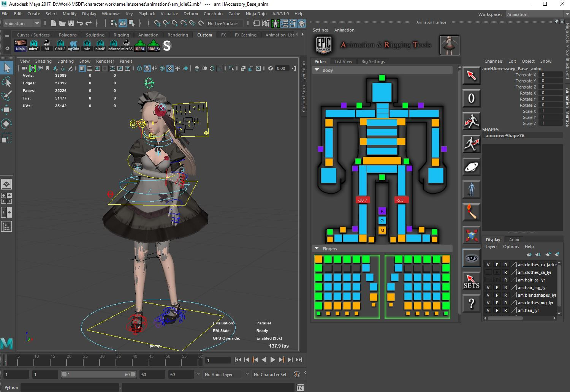Open the Deform menu

pos(191,14)
